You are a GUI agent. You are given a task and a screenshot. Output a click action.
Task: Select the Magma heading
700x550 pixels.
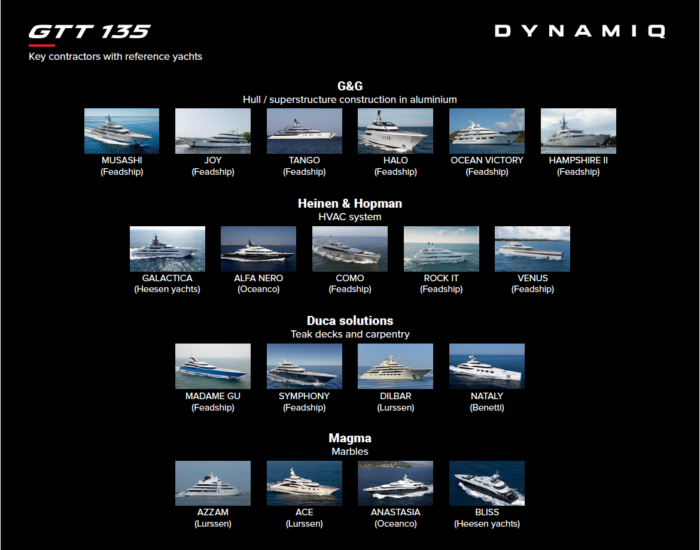(x=350, y=438)
